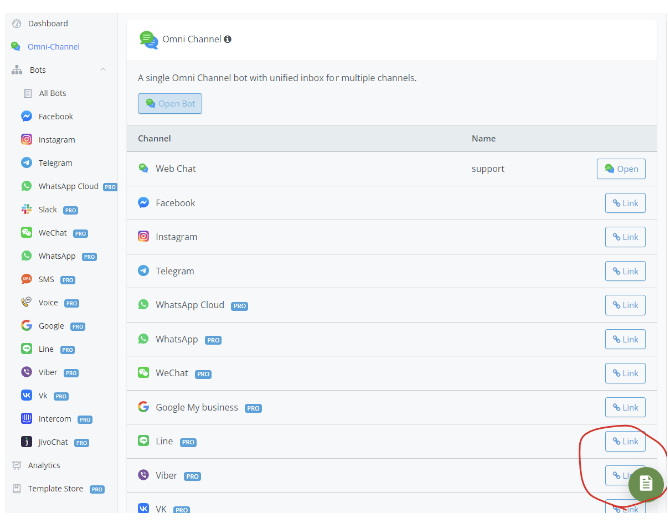Click the Channel column header
This screenshot has height=530, width=668.
[x=154, y=138]
